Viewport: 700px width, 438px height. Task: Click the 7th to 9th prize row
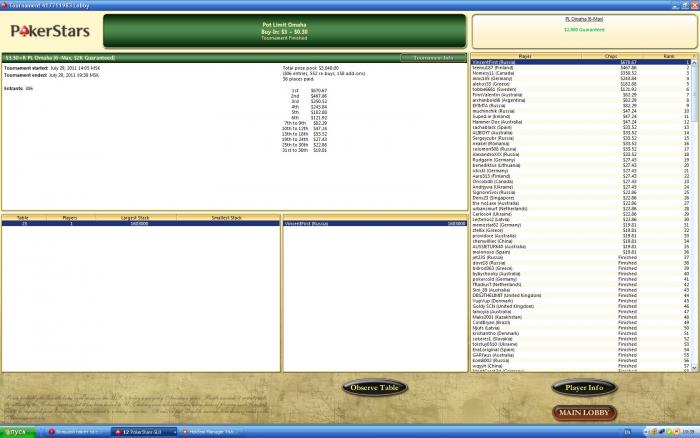point(305,123)
